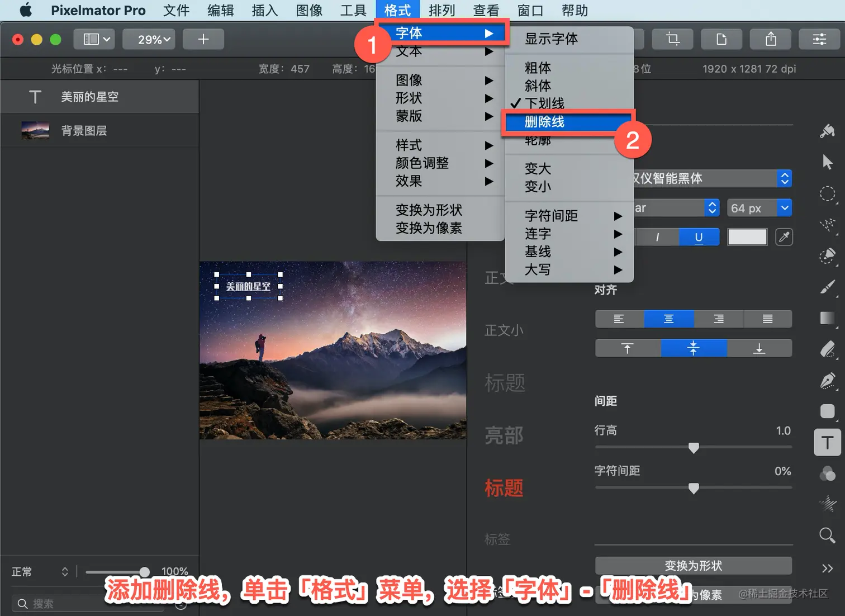Select the Arrange arrow tool

pos(827,162)
